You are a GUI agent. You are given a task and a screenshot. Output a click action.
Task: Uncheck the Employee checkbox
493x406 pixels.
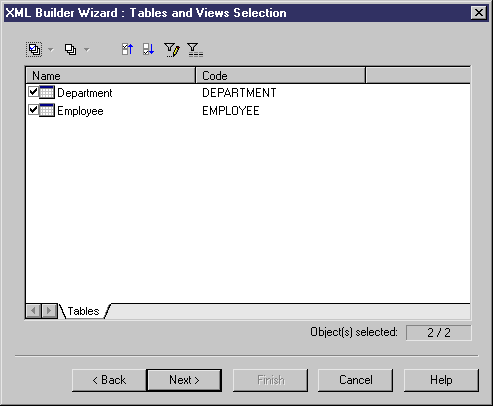tap(33, 109)
